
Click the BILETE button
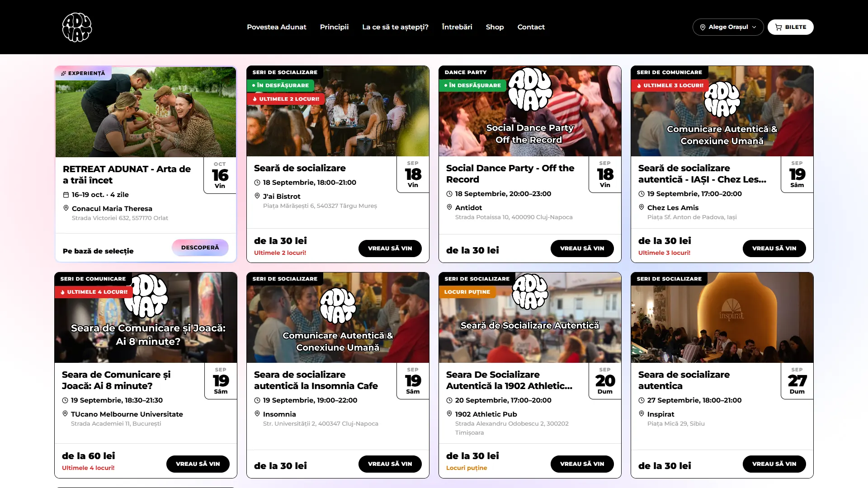coord(790,27)
